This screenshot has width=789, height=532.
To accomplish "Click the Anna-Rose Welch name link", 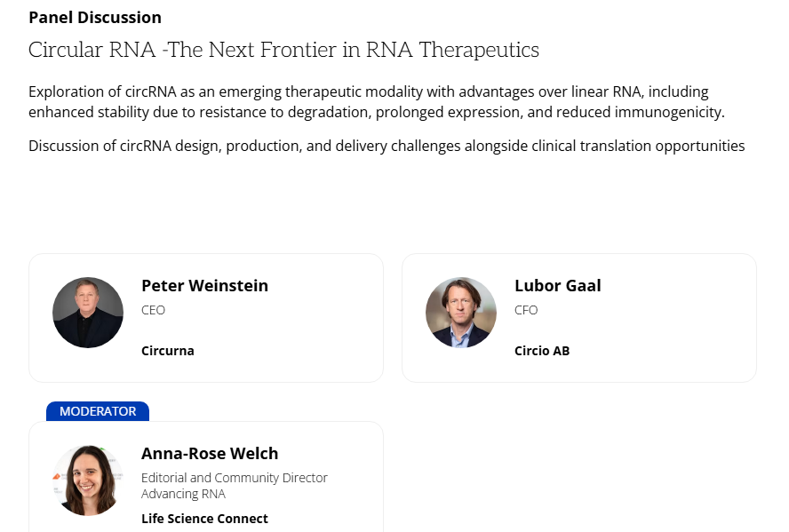I will point(210,454).
